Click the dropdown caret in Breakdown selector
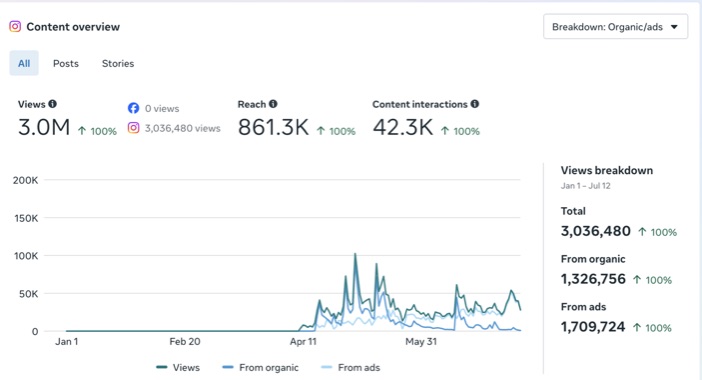This screenshot has height=380, width=702. click(x=674, y=27)
